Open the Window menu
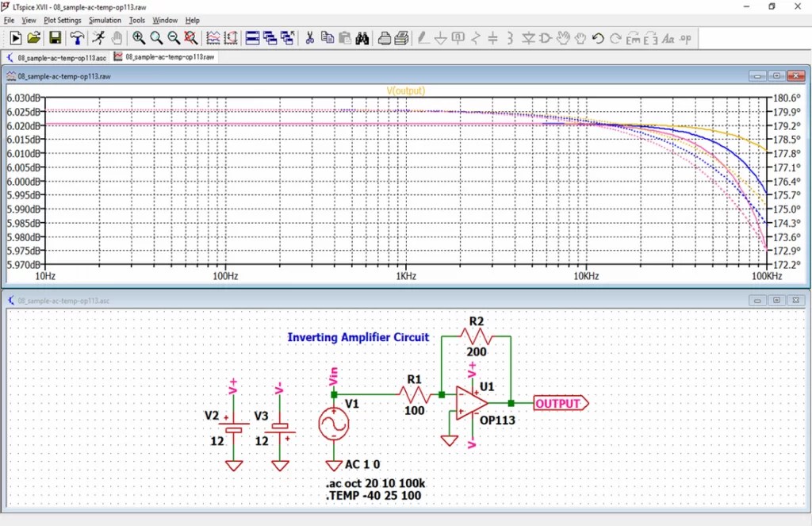The height and width of the screenshot is (526, 812). [x=165, y=20]
